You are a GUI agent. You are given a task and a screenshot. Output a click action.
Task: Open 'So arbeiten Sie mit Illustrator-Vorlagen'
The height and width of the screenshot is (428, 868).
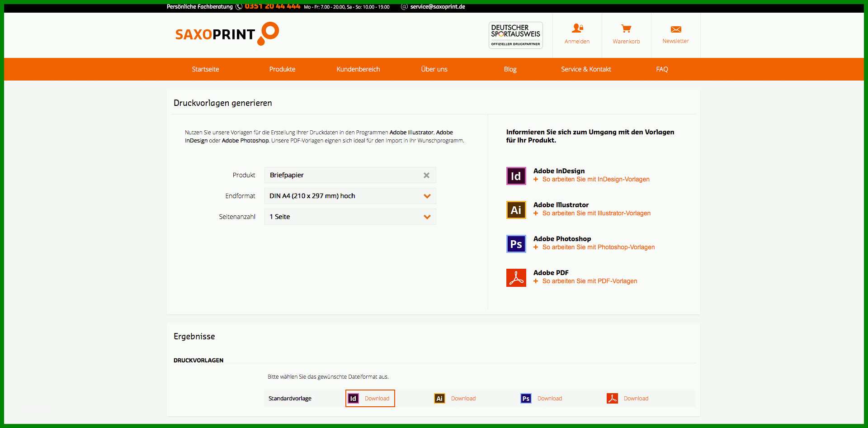click(x=596, y=214)
